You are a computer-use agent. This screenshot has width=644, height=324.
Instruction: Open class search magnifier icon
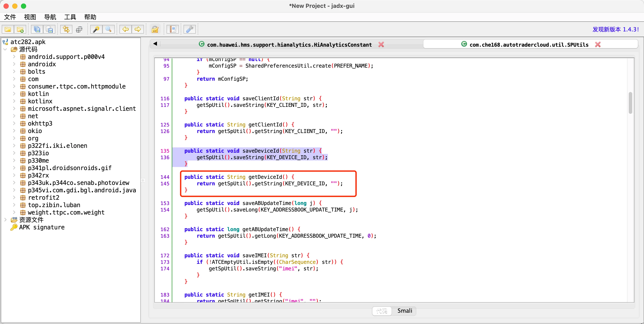[x=108, y=29]
